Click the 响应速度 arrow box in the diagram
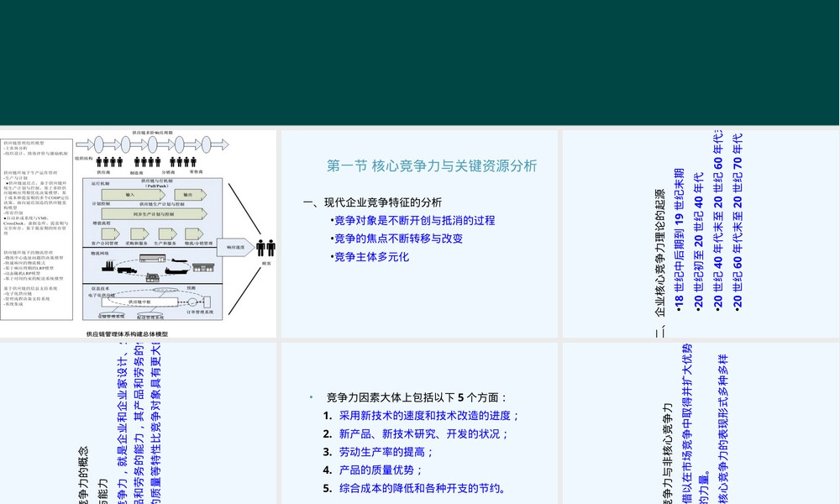This screenshot has width=840, height=504. [x=236, y=248]
